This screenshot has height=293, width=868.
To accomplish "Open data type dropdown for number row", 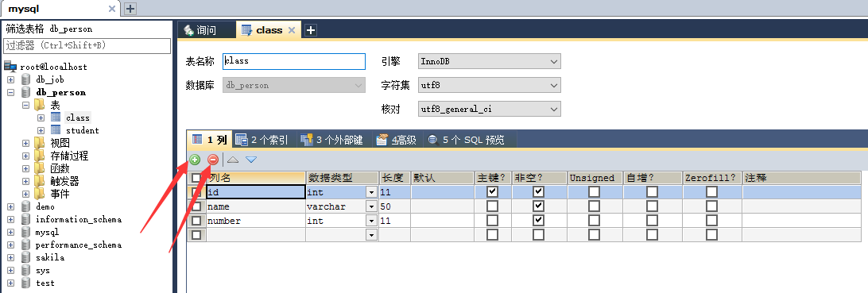I will [371, 221].
